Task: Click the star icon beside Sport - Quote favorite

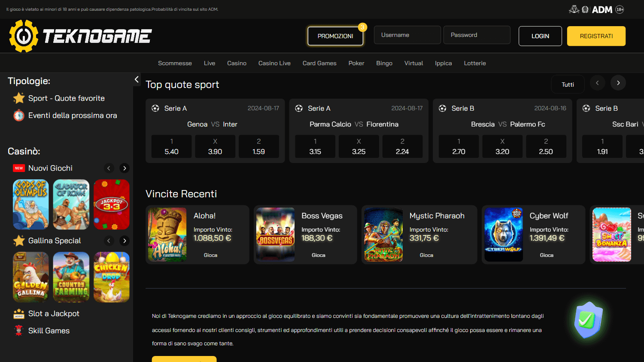Action: pos(19,98)
